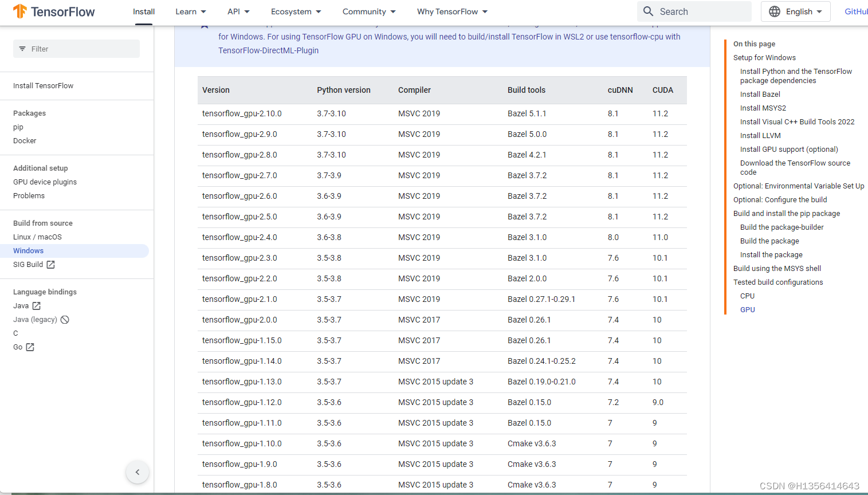Open the Problems sidebar link

(29, 196)
